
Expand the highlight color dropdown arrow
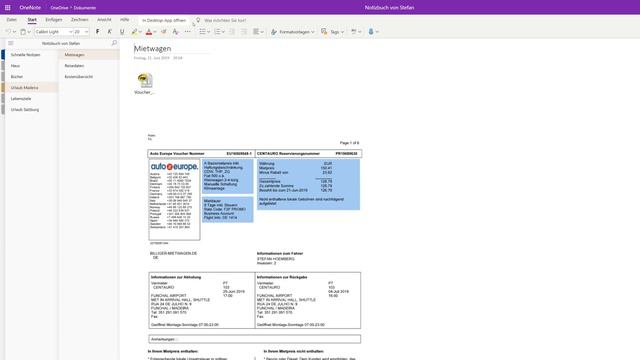(140, 32)
